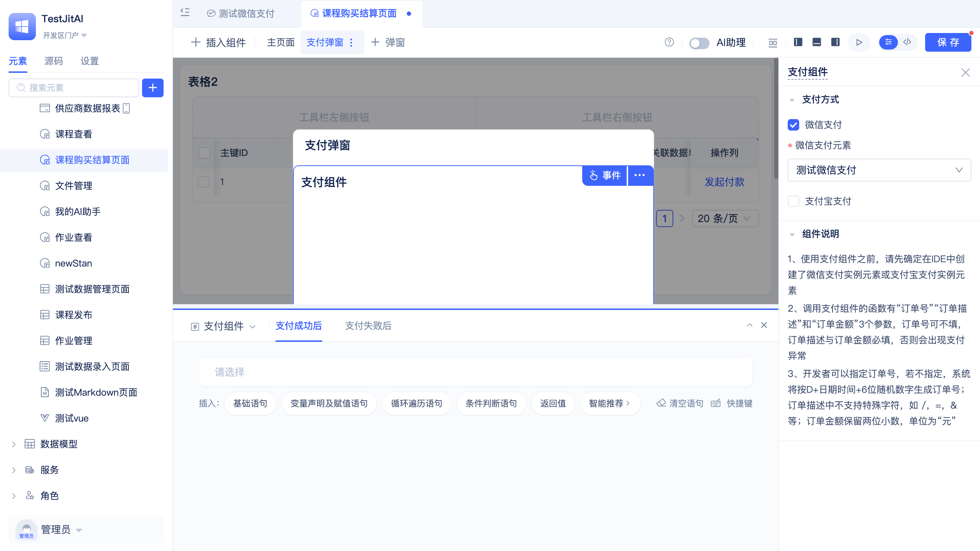
Task: Select the table header checkbox
Action: point(204,152)
